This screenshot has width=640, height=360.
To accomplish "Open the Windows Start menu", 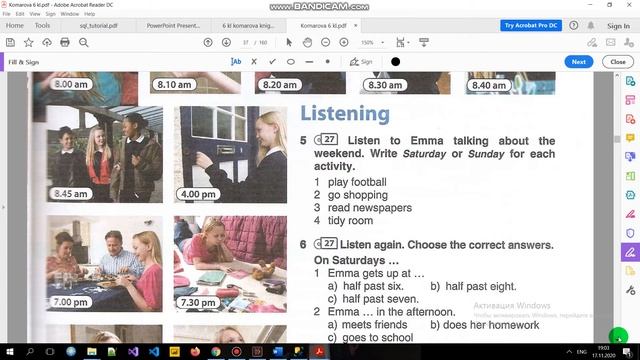I will (9, 351).
